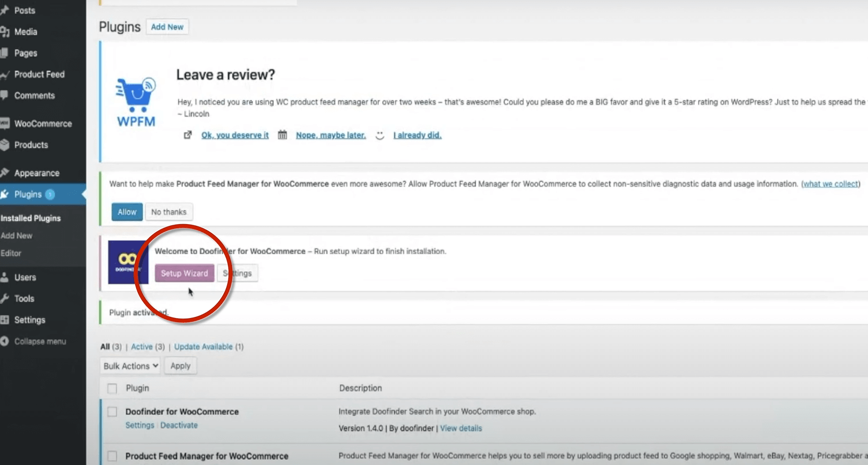Screen dimensions: 868x465
Task: Click the Users person icon
Action: point(5,278)
